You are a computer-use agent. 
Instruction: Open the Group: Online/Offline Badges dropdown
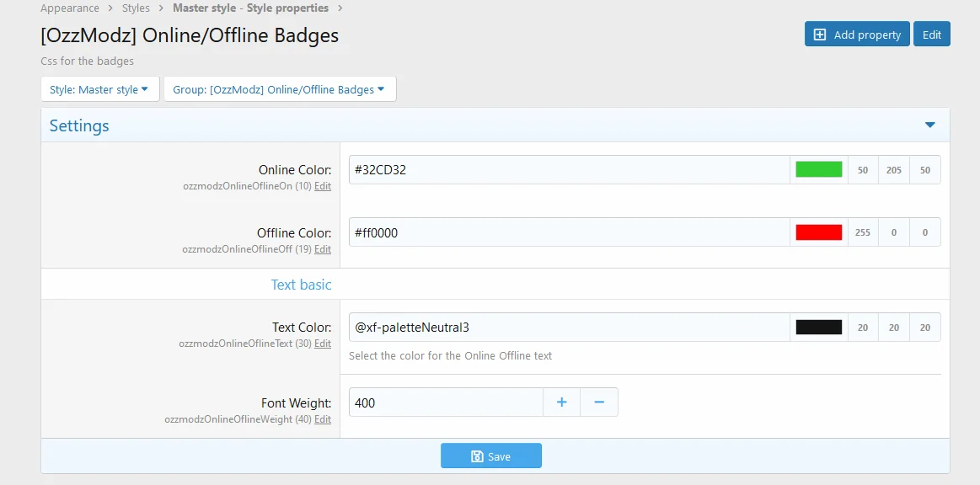pos(279,89)
